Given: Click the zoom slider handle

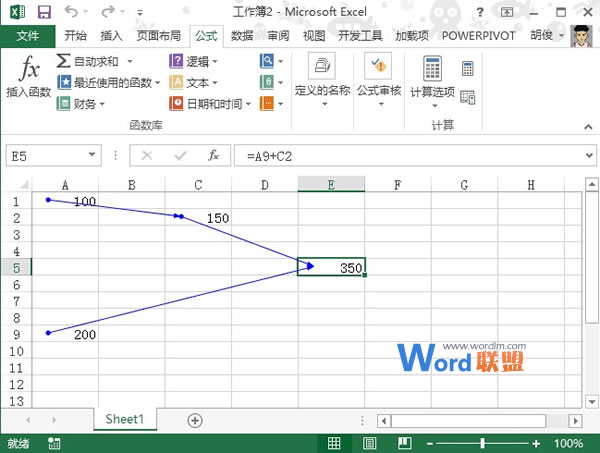Looking at the screenshot, I should (483, 443).
